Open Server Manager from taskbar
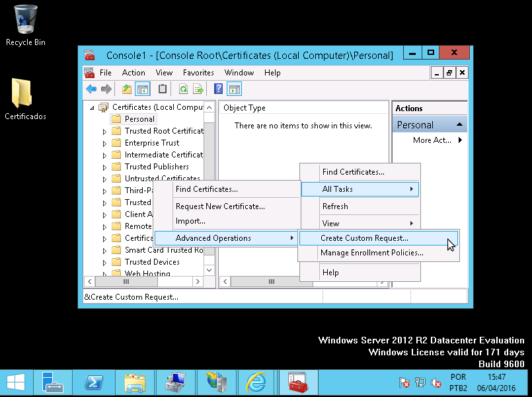 [52, 382]
